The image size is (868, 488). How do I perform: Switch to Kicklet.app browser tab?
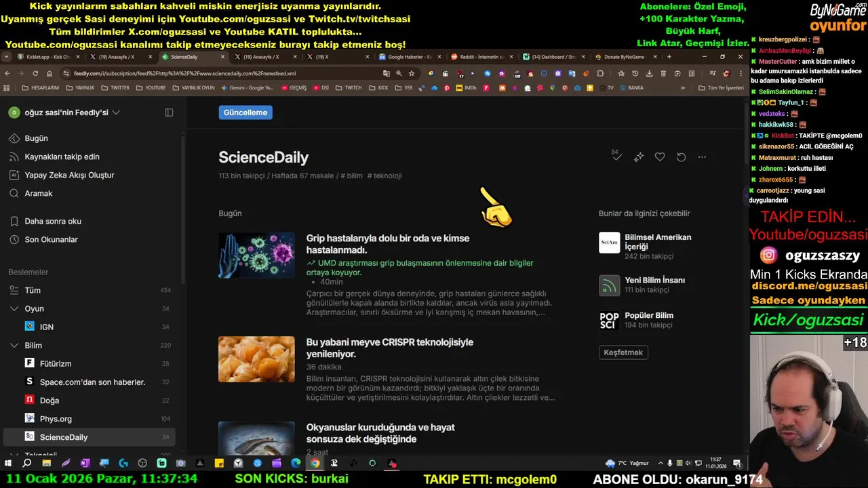(47, 57)
